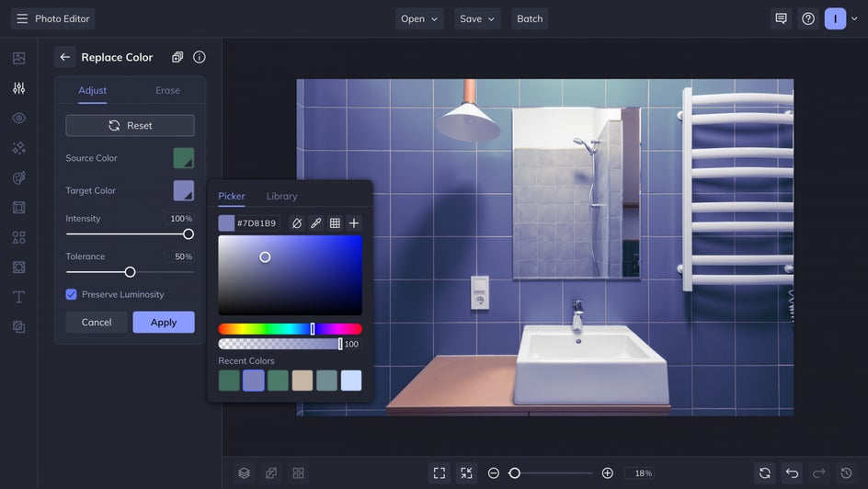Switch to the Erase tab

167,90
